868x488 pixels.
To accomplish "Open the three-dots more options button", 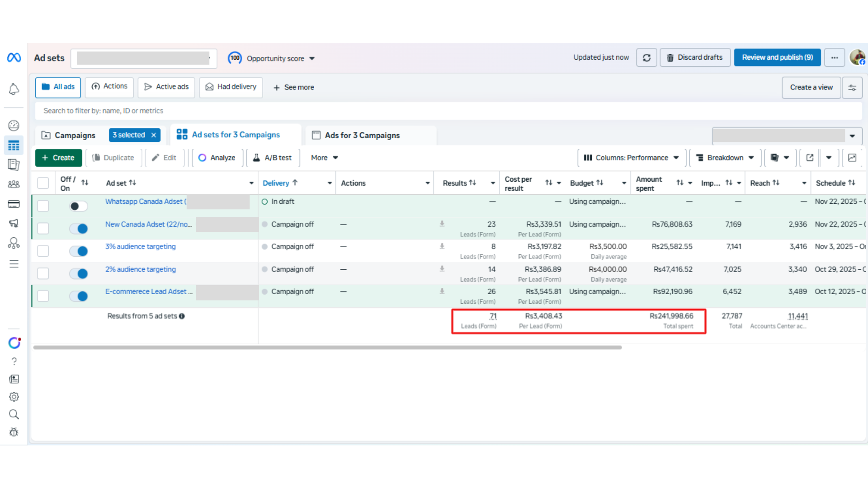I will [x=835, y=58].
